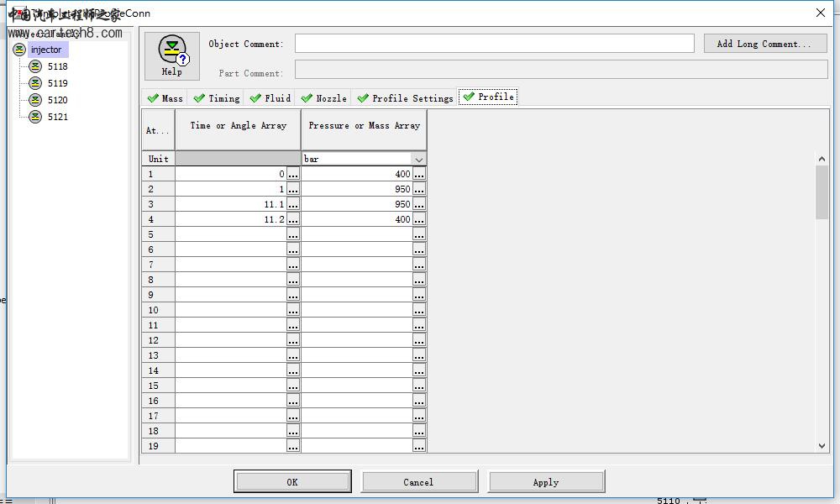Click Add Long Comment button

[764, 44]
